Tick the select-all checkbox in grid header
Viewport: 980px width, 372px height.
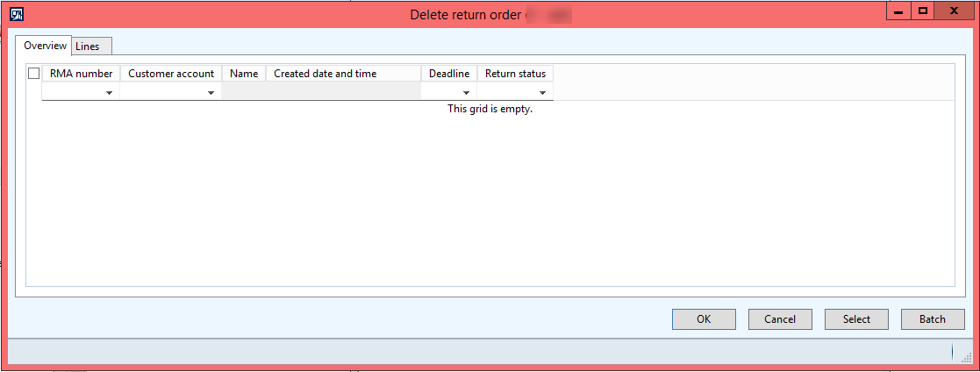point(33,74)
